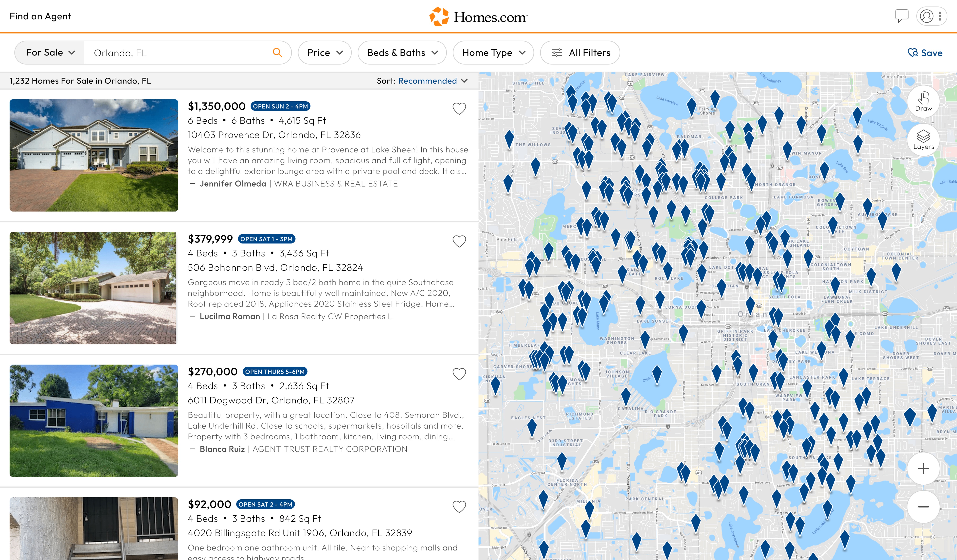This screenshot has width=957, height=560.
Task: Click the $379,999 price text
Action: click(210, 239)
